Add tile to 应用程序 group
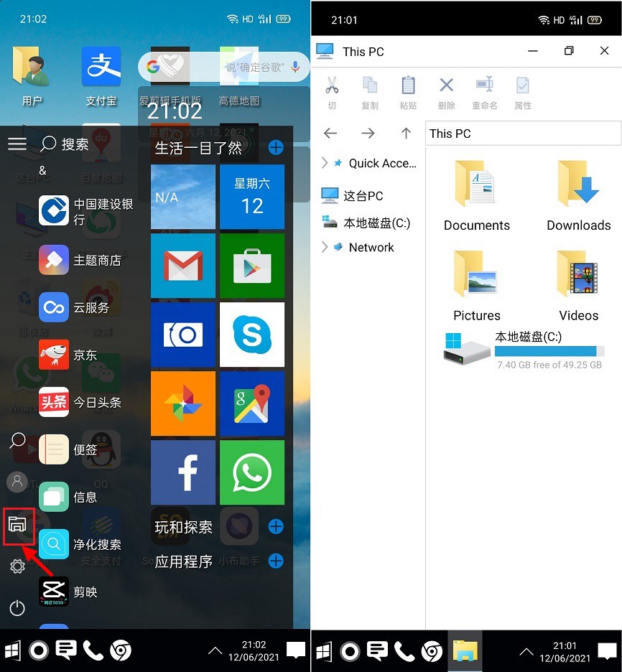The image size is (622, 672). (276, 561)
